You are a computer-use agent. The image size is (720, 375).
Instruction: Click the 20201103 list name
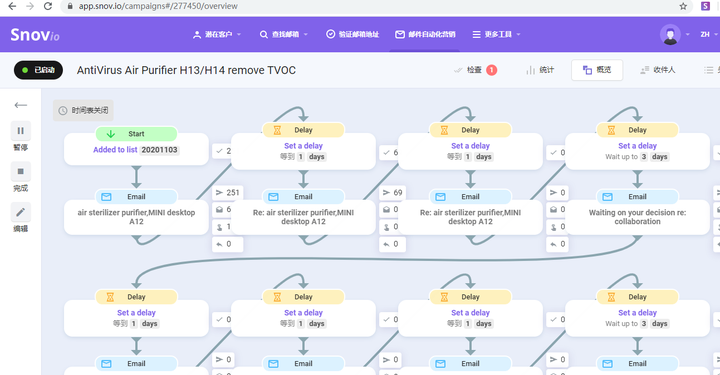pyautogui.click(x=159, y=150)
